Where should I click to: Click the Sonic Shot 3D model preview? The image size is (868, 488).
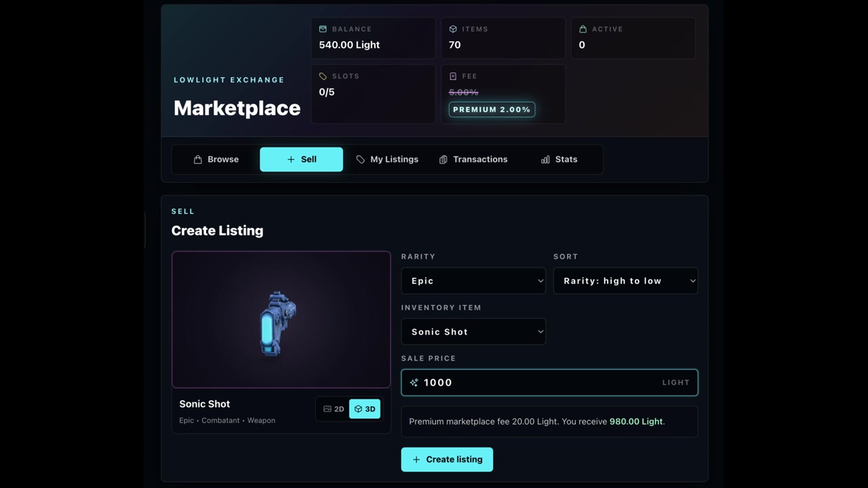(281, 319)
